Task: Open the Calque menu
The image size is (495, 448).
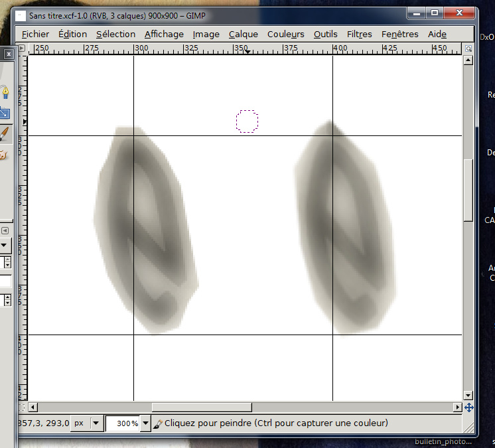Action: pyautogui.click(x=243, y=34)
